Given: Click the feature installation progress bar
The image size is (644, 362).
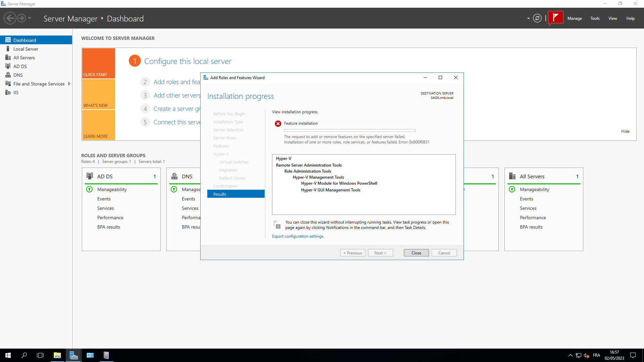Looking at the screenshot, I should [350, 130].
